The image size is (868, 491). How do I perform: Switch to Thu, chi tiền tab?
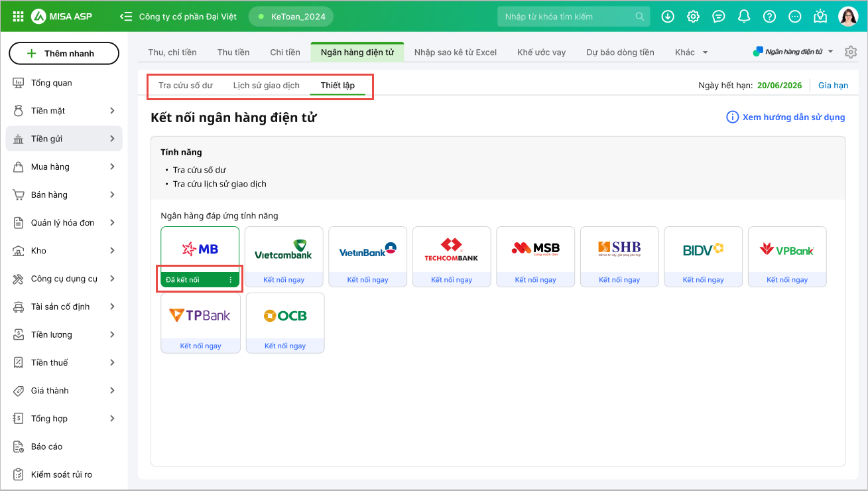(x=172, y=52)
